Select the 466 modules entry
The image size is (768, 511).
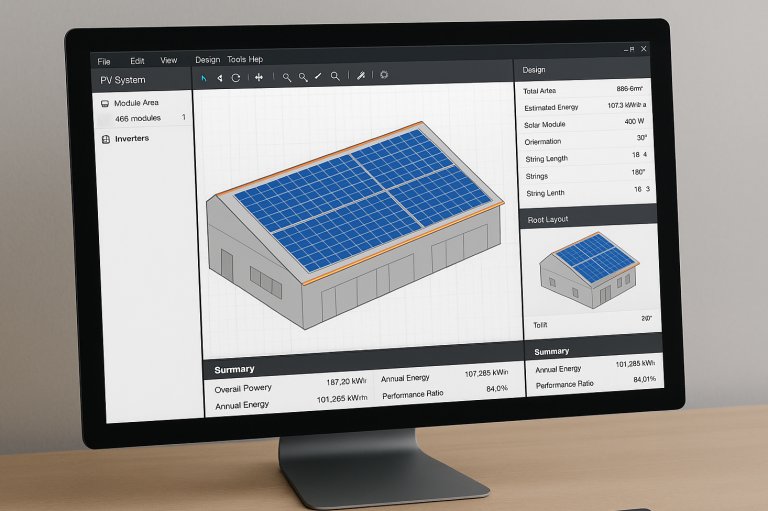coord(138,119)
